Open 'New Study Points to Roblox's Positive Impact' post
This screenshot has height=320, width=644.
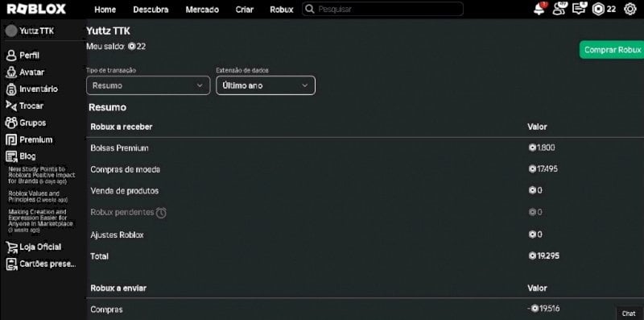coord(42,175)
